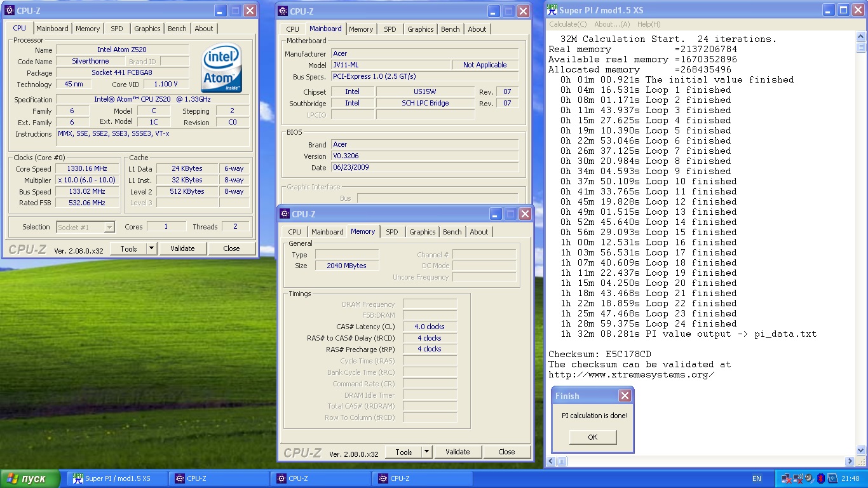Click the Name field 'Intel Atom Z520'
Viewport: 868px width, 488px height.
tap(122, 50)
